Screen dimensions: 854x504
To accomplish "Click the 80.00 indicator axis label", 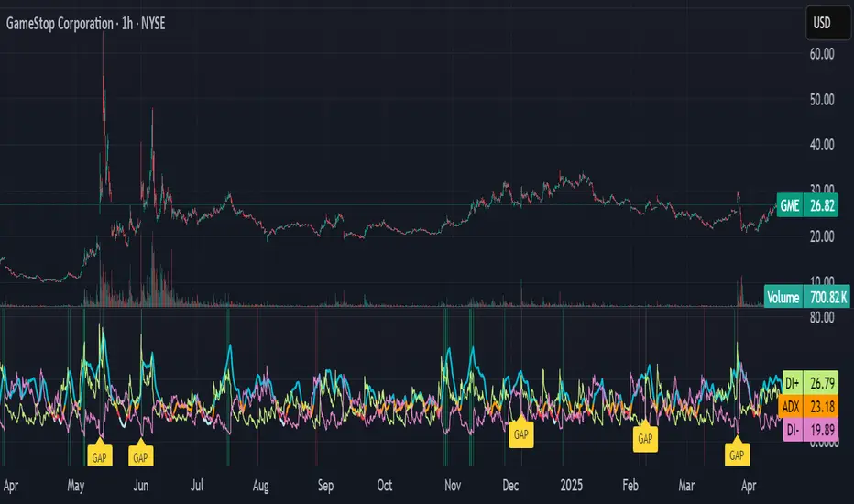I will click(x=822, y=318).
